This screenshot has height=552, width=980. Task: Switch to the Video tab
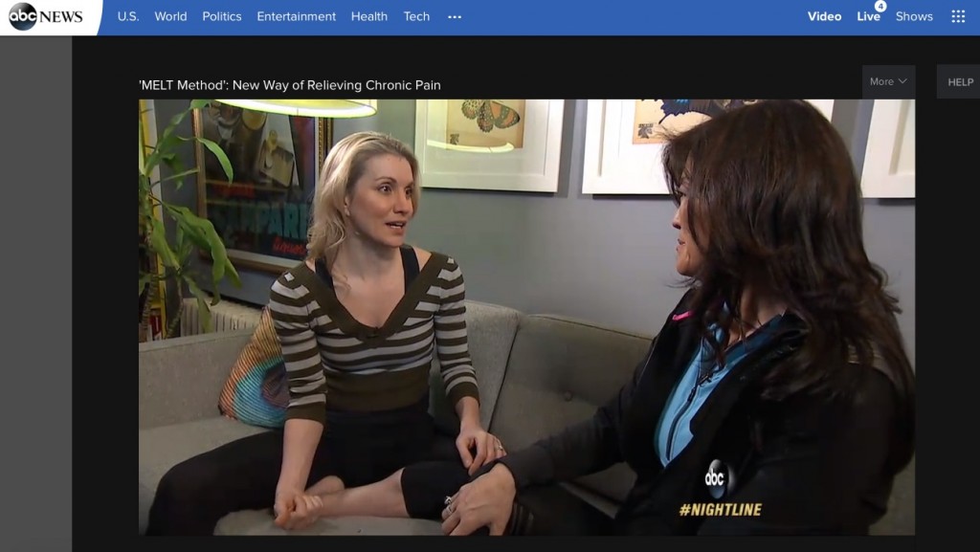pos(824,16)
